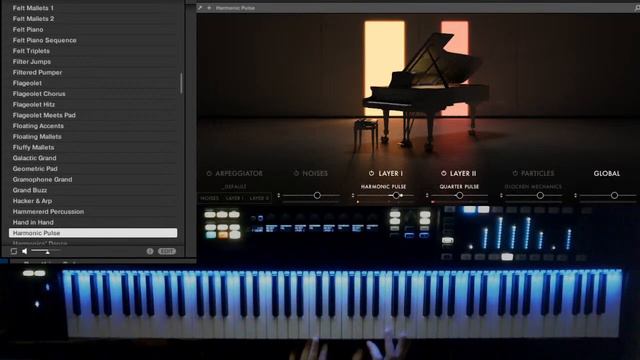Open the PARTICLES section tab
The width and height of the screenshot is (640, 360).
click(x=538, y=173)
